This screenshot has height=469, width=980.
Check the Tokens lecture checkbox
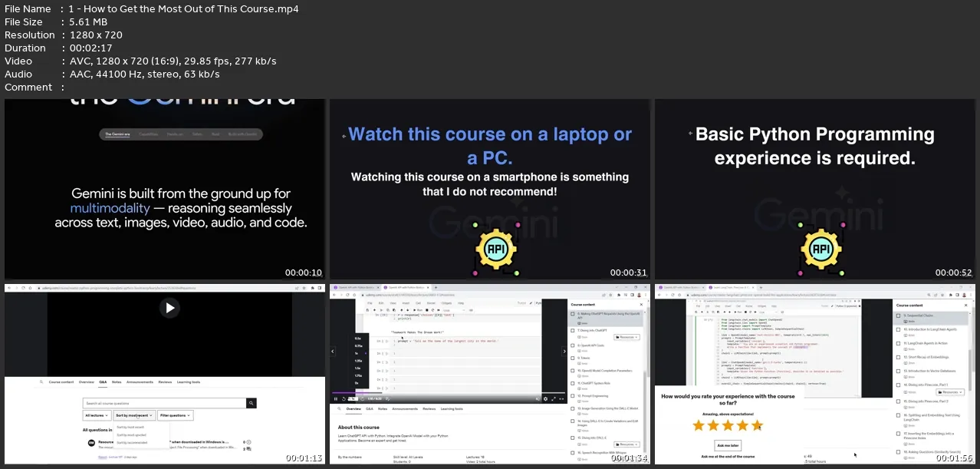click(572, 358)
